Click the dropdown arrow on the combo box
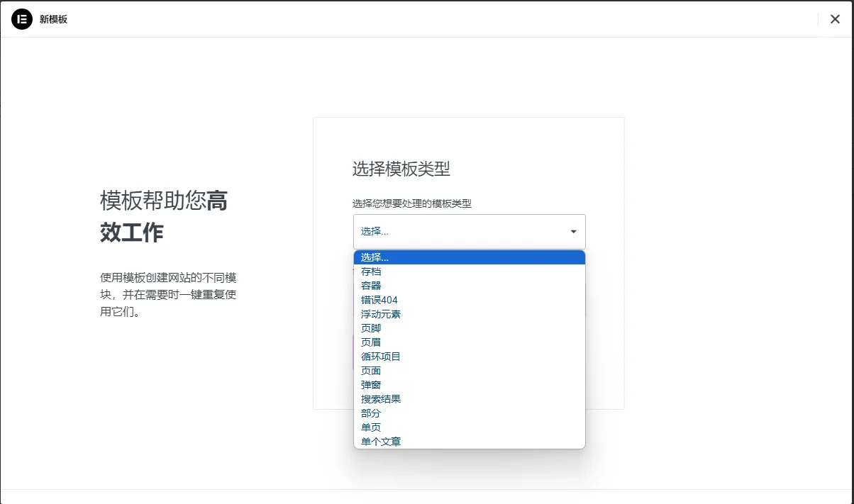This screenshot has width=854, height=504. coord(572,231)
